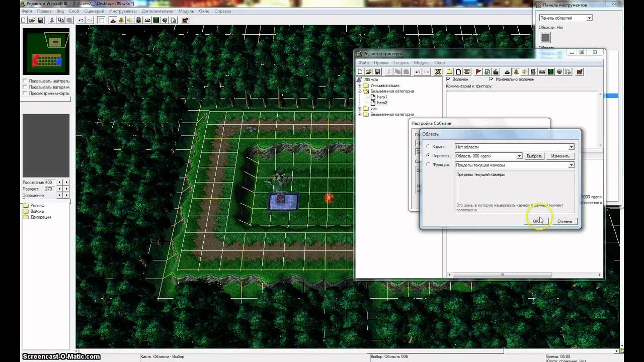Toggle the Просмотр мини карты checkbox

(x=25, y=94)
